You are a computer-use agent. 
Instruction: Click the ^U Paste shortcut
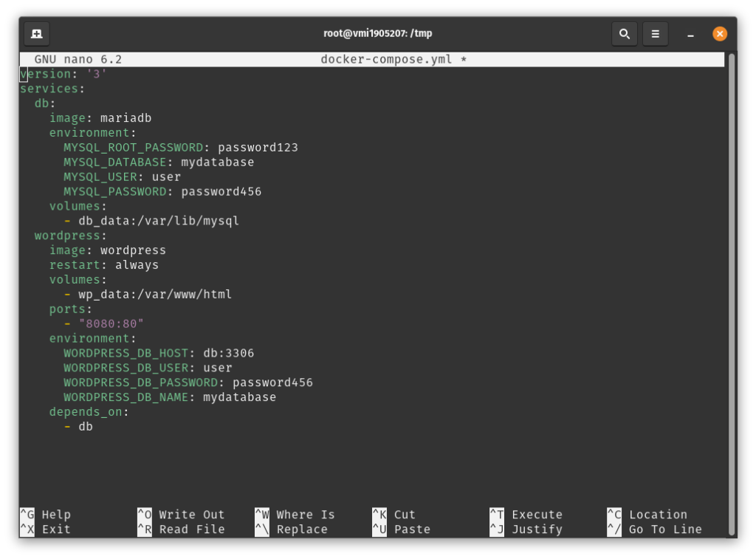(x=401, y=529)
